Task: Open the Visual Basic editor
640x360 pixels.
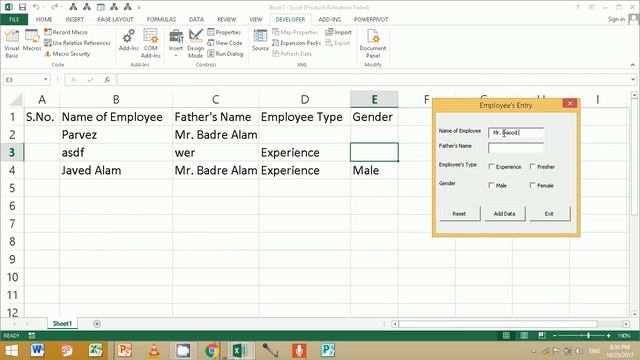Action: 12,43
